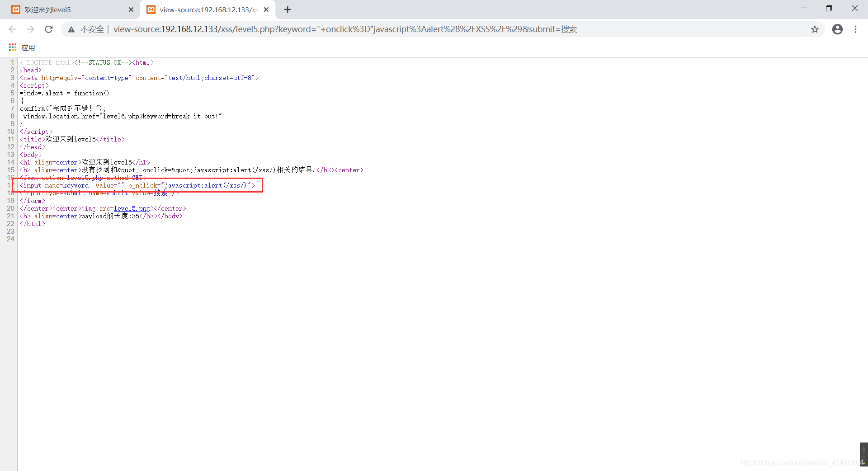Open the Chrome three-dot menu
The width and height of the screenshot is (868, 471).
point(855,29)
